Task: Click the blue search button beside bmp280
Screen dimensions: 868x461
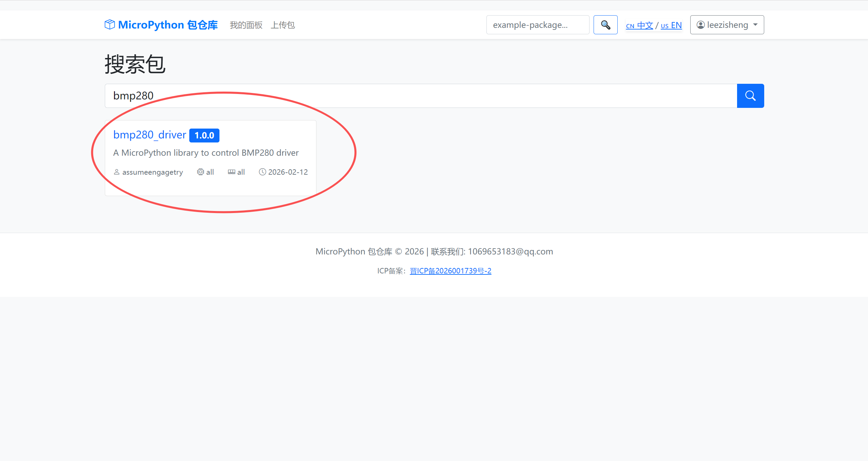Action: 750,96
